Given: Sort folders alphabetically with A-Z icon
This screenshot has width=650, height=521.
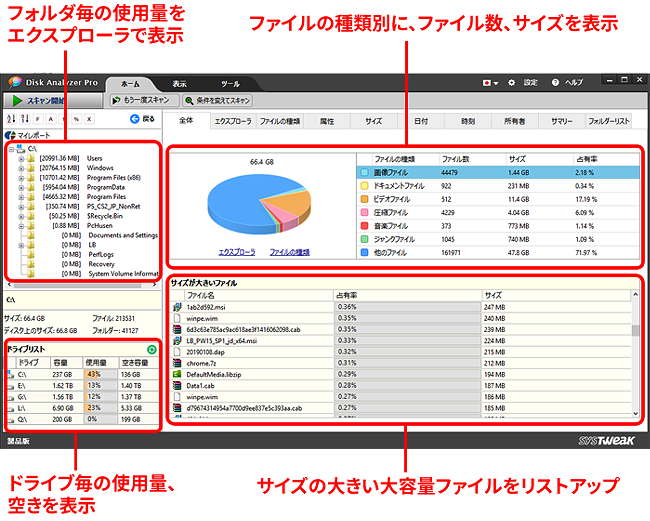Looking at the screenshot, I should tap(11, 119).
